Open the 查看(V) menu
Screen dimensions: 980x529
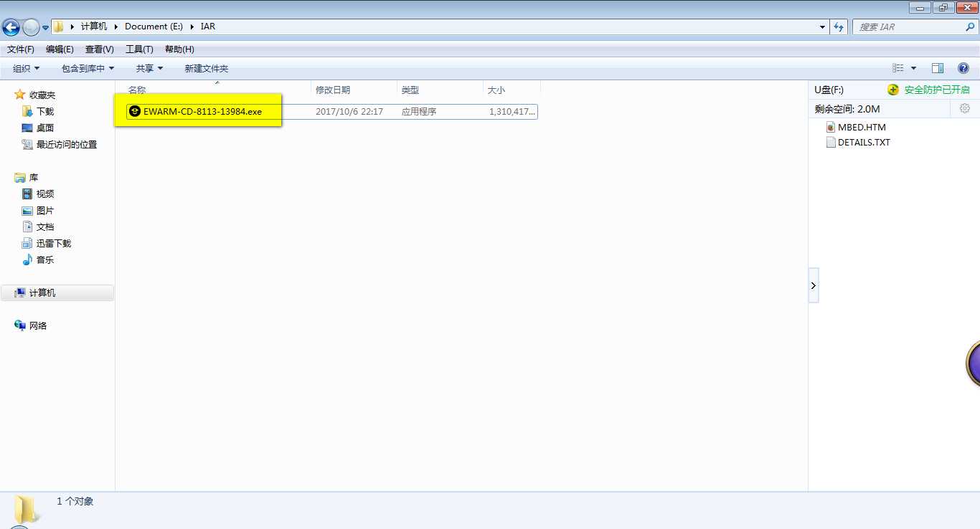[100, 49]
